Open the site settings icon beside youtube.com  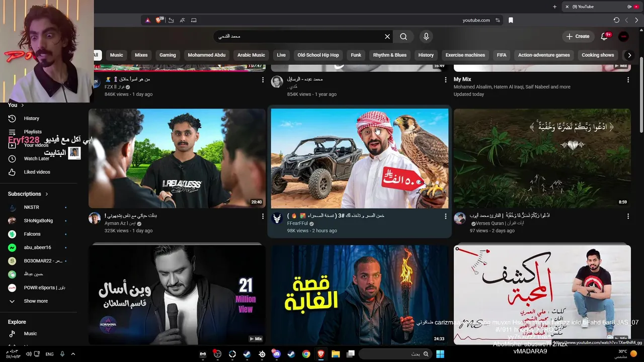(498, 20)
